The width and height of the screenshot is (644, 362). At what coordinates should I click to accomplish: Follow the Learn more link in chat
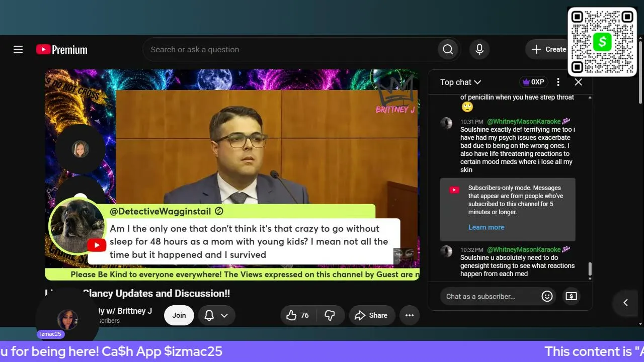pos(486,227)
